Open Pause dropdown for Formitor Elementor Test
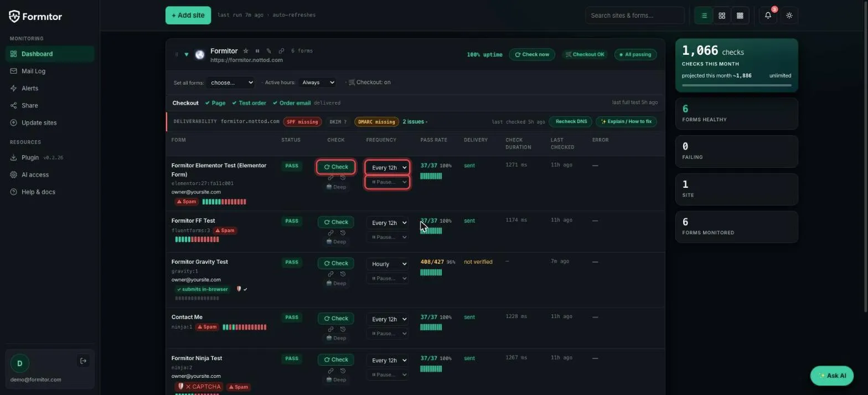The width and height of the screenshot is (868, 395). tap(387, 182)
